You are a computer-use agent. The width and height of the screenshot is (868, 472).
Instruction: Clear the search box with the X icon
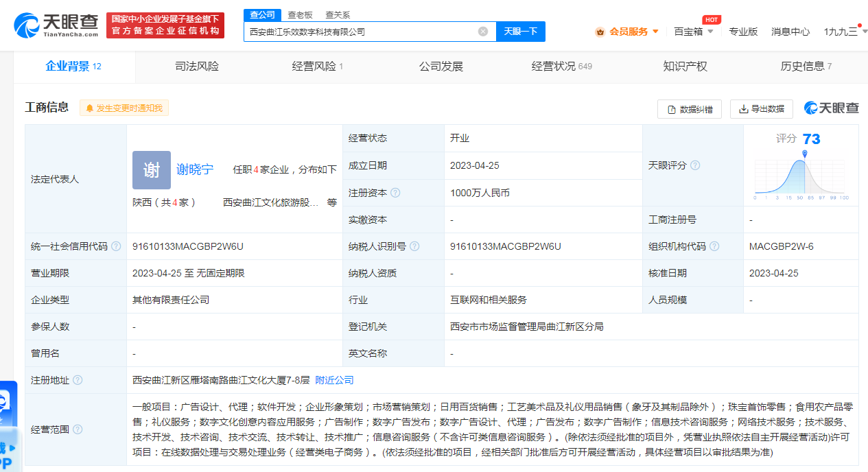pyautogui.click(x=483, y=32)
